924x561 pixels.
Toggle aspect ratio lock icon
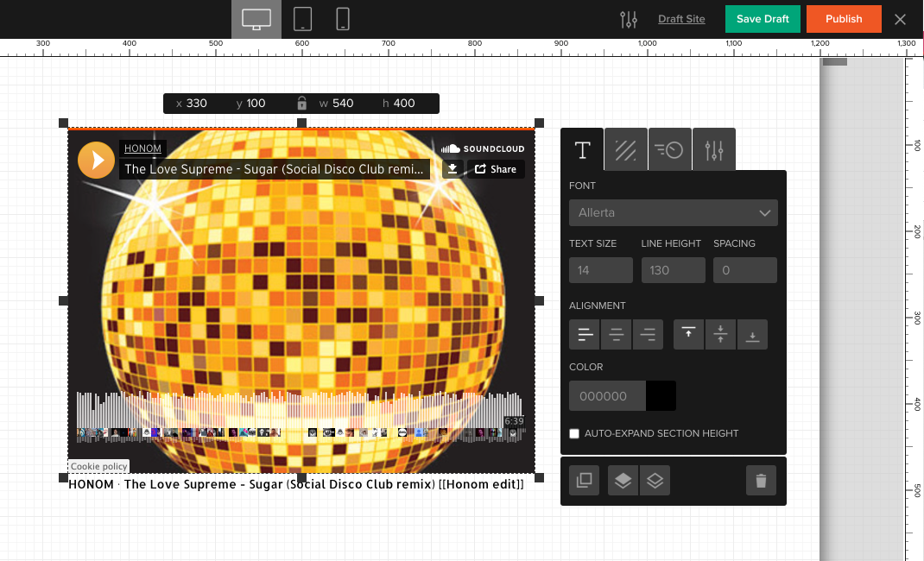(302, 104)
